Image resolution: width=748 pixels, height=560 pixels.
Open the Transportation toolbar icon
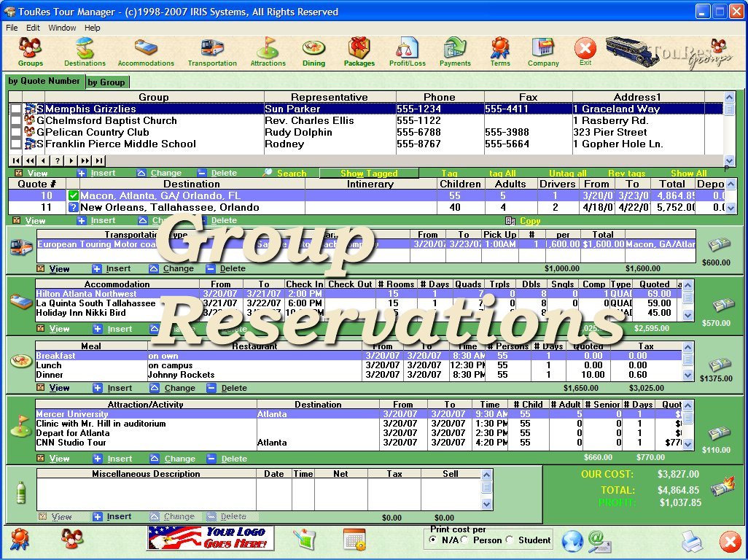[x=212, y=52]
